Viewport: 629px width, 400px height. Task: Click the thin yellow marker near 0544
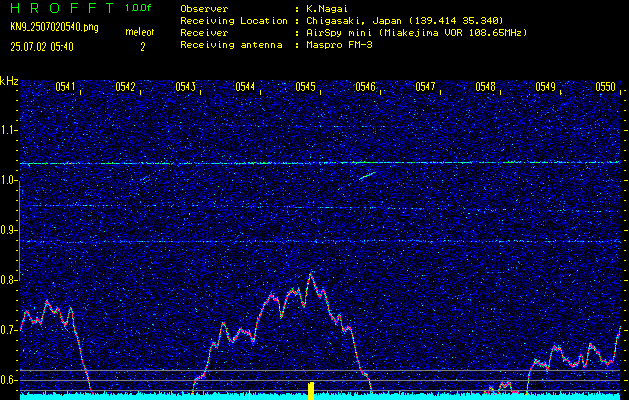250,394
